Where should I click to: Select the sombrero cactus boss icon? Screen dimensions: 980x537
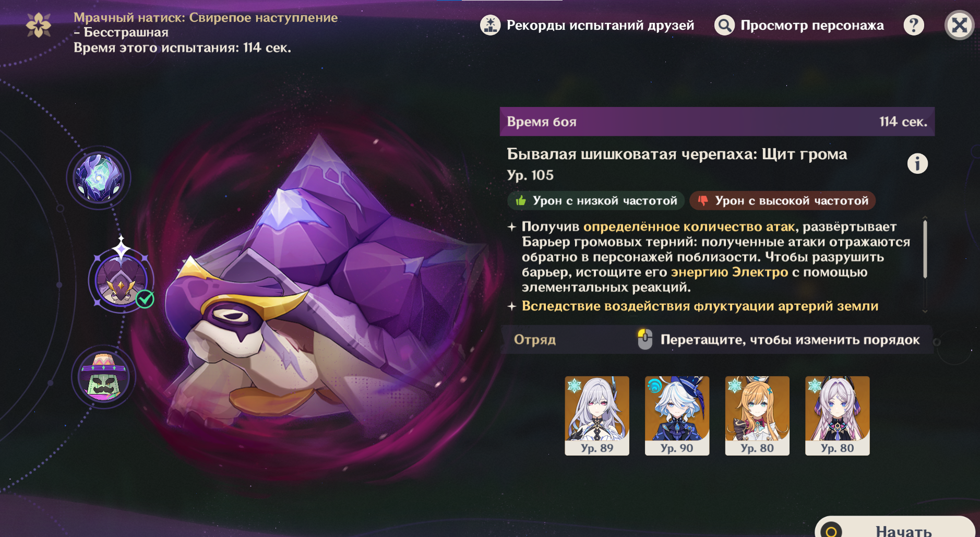point(103,377)
